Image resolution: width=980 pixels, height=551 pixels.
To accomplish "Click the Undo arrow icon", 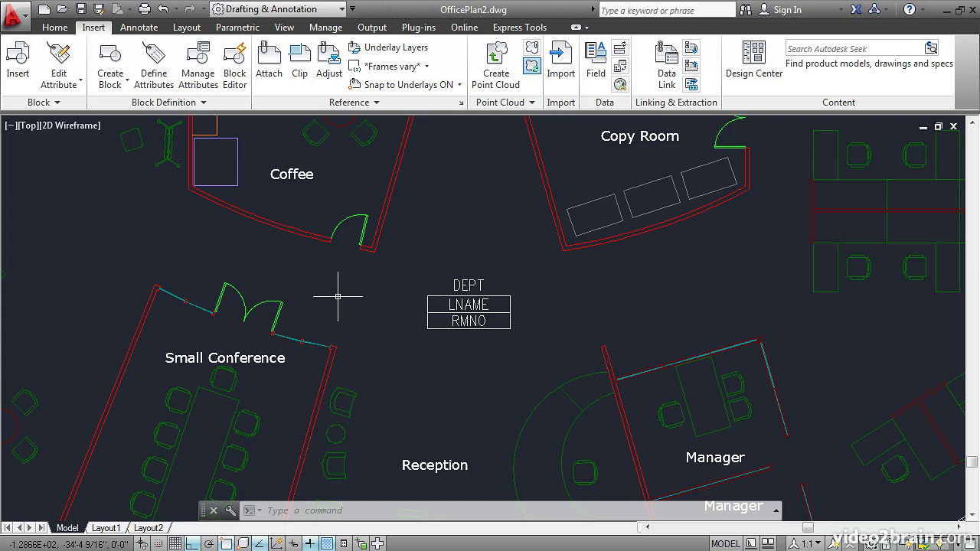I will (163, 9).
